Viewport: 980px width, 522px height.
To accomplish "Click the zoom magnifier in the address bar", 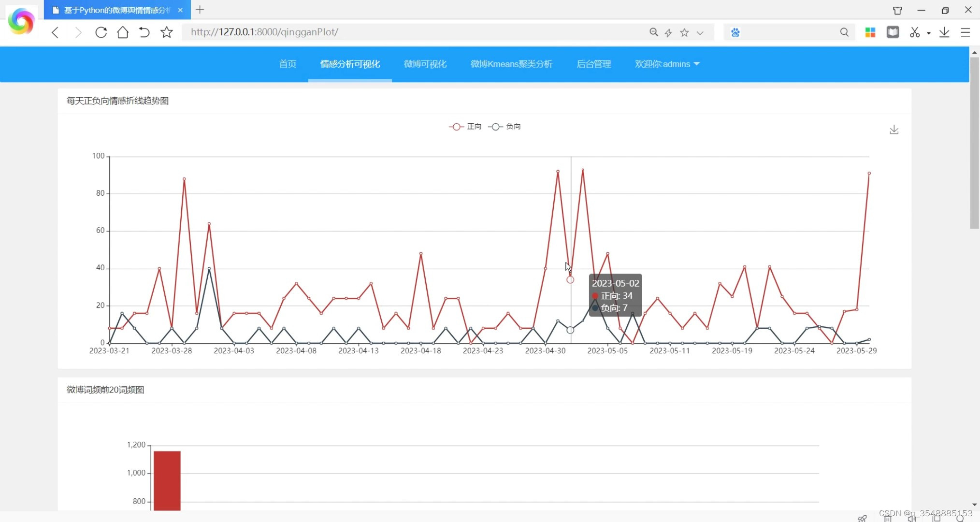I will coord(653,32).
